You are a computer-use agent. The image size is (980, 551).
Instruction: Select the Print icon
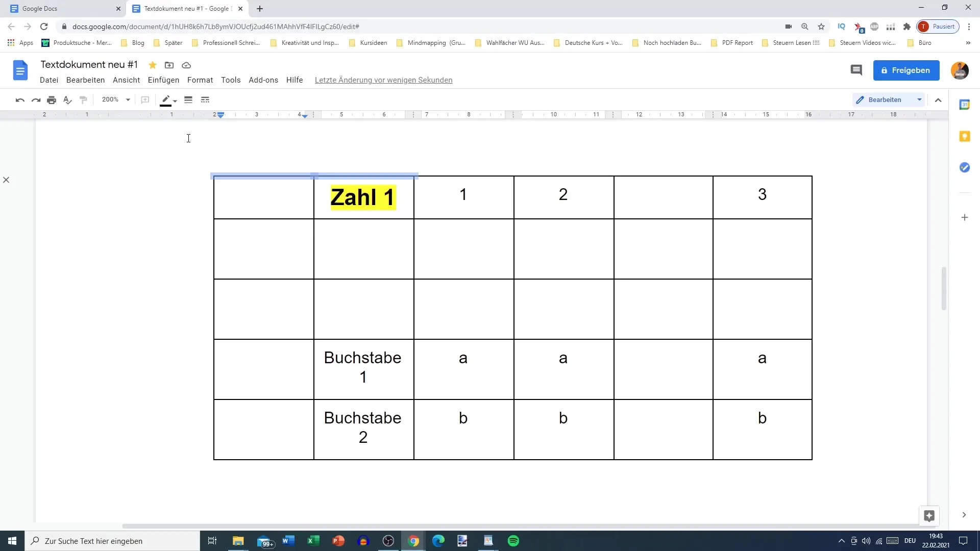tap(52, 99)
